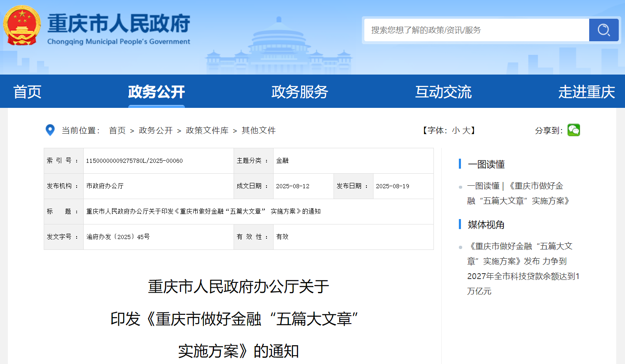
Task: Click the national emblem logo
Action: tap(22, 26)
